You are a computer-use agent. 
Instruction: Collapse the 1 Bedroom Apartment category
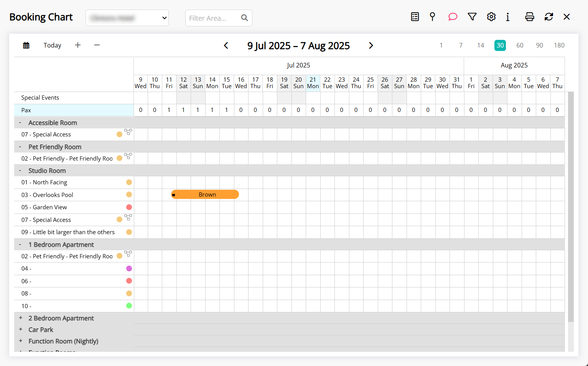(20, 245)
